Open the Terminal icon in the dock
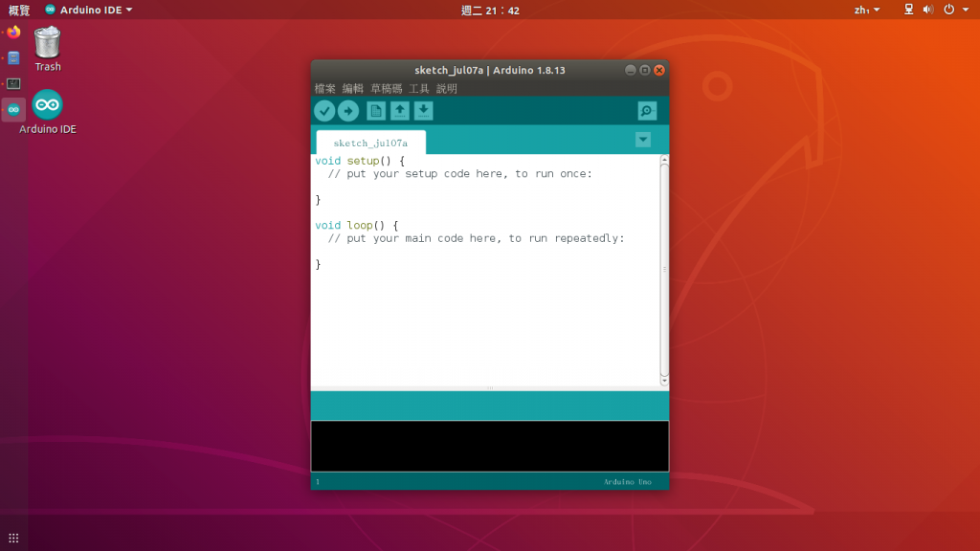 coord(13,84)
